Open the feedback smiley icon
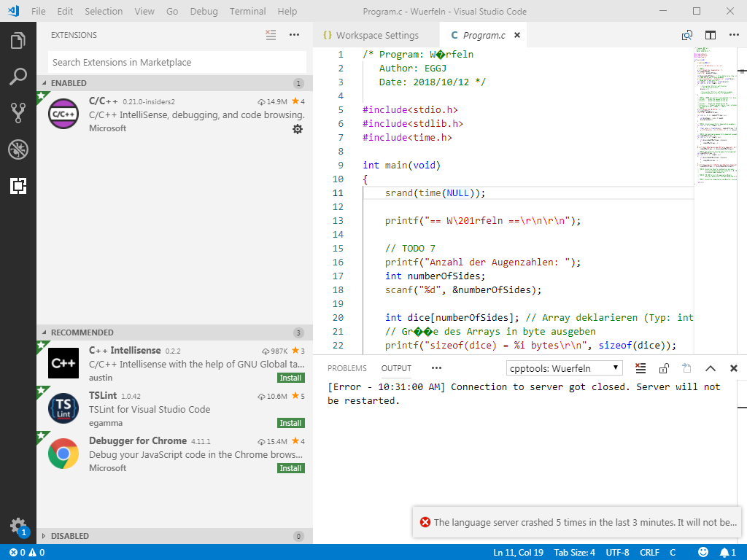The width and height of the screenshot is (747, 560). pos(703,553)
